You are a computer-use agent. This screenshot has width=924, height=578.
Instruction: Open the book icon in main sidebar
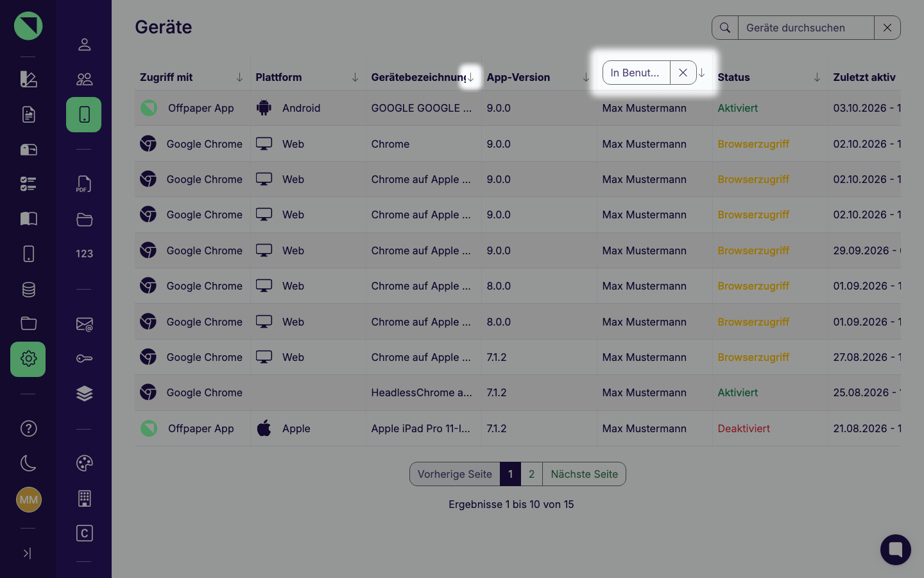point(28,218)
